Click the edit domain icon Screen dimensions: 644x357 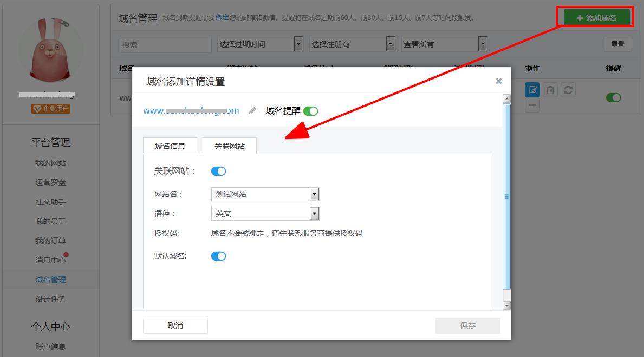pos(532,90)
